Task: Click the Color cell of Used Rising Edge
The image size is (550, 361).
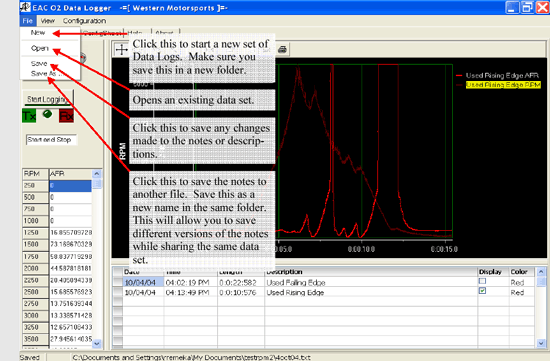Action: point(522,292)
